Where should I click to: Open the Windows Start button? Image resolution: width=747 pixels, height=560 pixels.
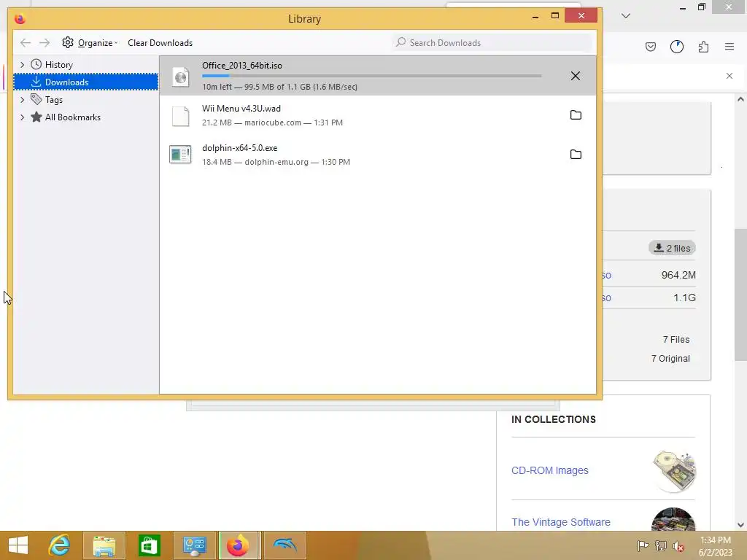(x=18, y=545)
